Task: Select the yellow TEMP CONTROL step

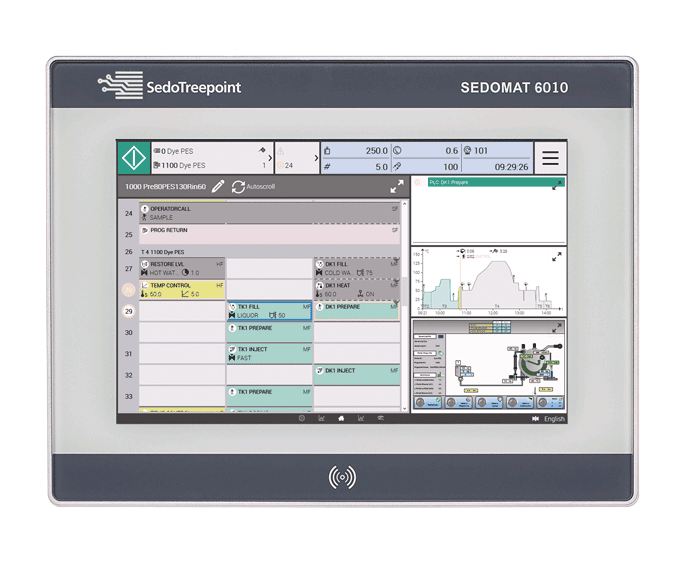Action: [x=182, y=289]
